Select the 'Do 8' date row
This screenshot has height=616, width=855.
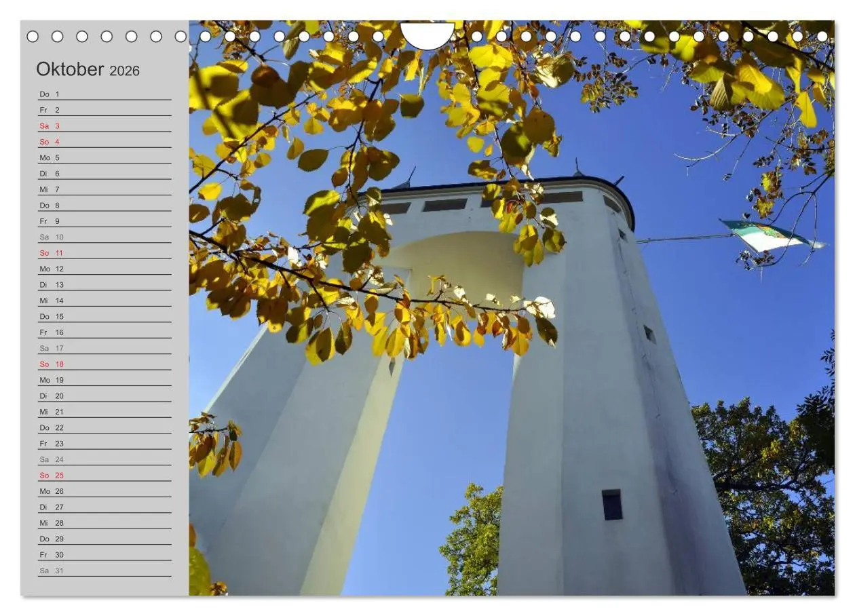[104, 205]
